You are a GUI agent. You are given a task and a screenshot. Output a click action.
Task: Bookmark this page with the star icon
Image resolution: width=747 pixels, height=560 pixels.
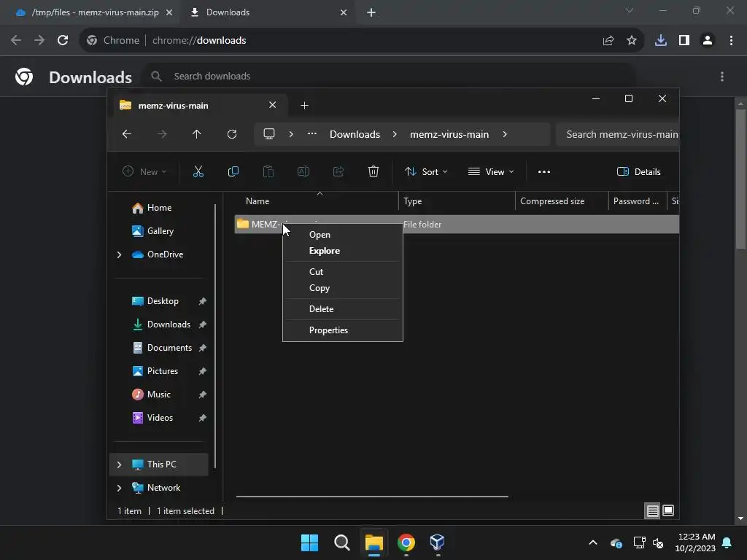[632, 41]
